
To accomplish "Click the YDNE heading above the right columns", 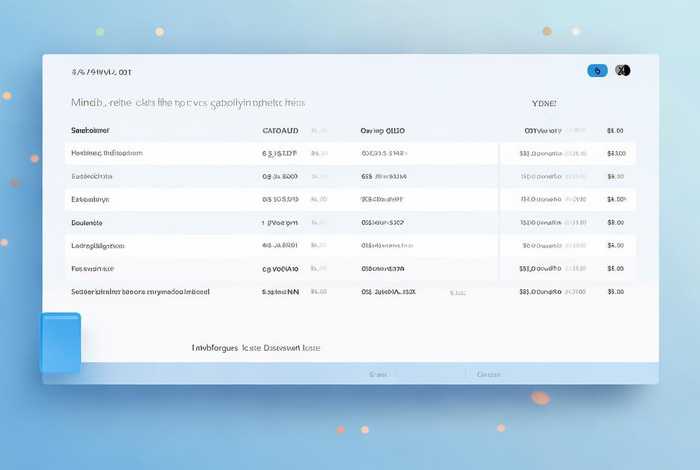I will 545,103.
